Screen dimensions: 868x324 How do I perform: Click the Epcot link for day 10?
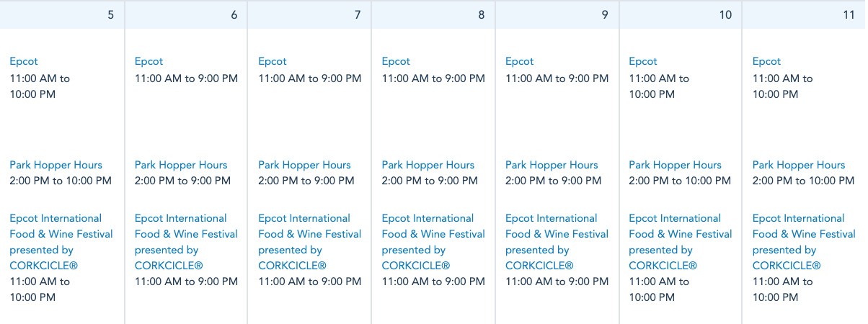coord(643,62)
